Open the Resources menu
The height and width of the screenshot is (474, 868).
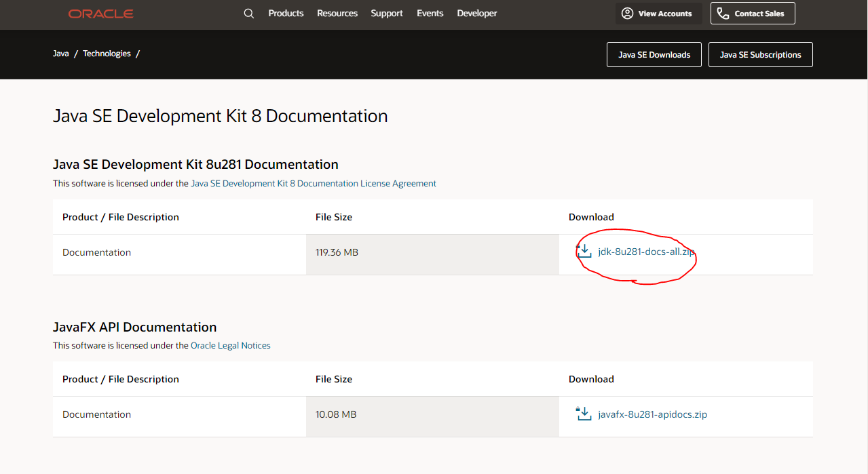coord(337,14)
